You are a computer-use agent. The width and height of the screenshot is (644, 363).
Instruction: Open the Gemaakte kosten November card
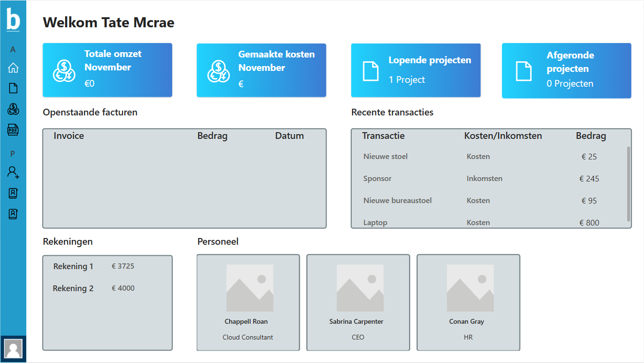point(261,70)
